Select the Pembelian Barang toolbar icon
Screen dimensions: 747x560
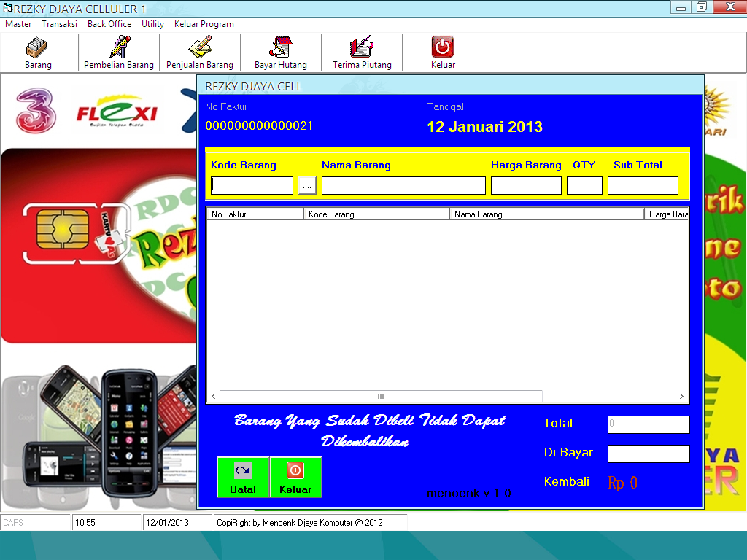[x=118, y=51]
